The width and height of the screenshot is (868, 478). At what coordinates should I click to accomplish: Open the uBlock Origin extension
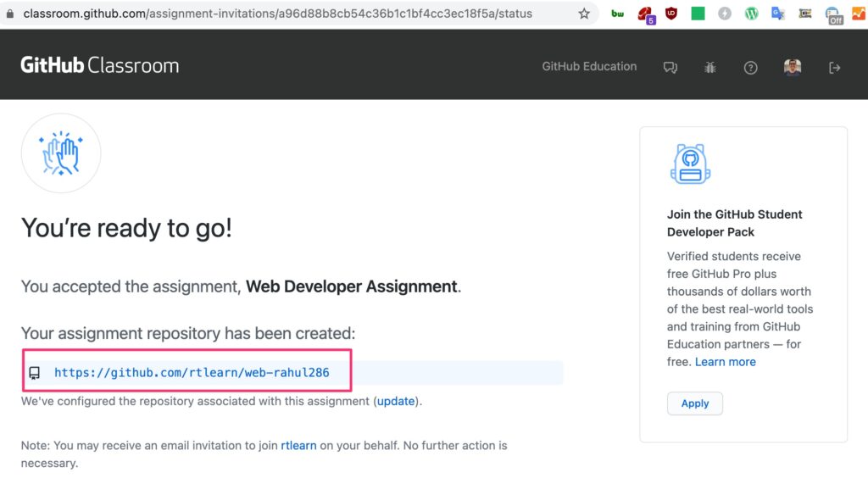point(671,14)
